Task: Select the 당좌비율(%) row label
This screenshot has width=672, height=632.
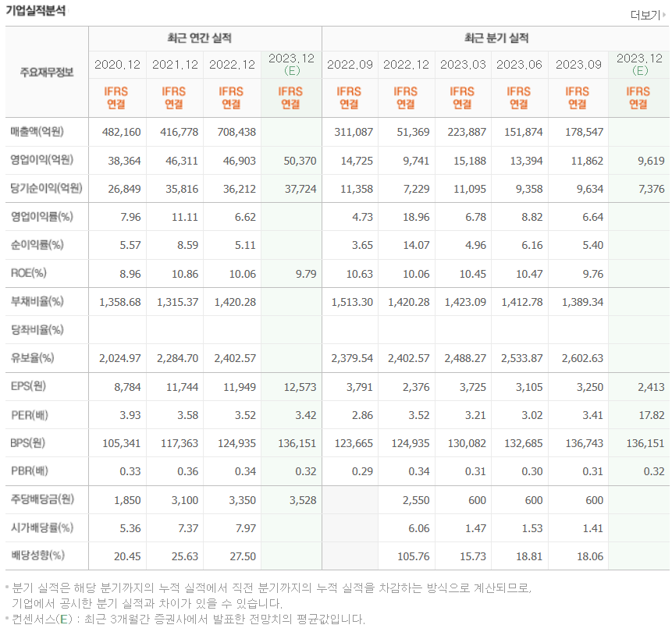Action: click(37, 329)
